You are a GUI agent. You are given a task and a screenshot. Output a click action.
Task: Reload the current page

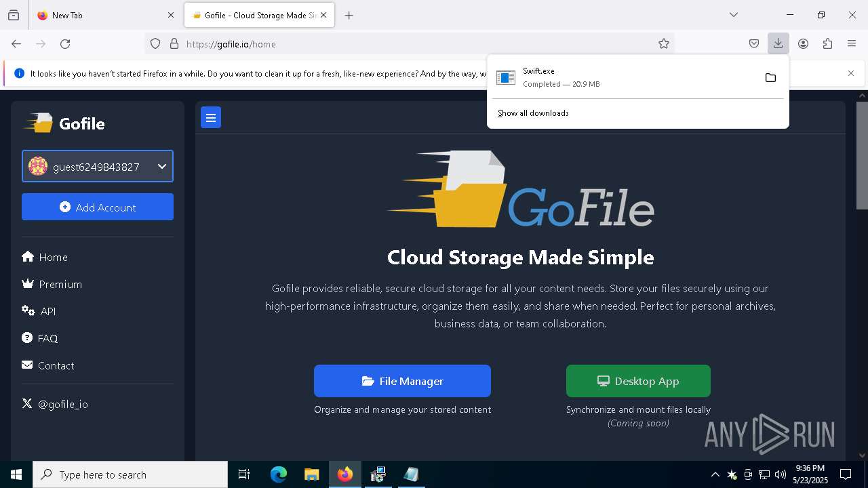tap(65, 44)
